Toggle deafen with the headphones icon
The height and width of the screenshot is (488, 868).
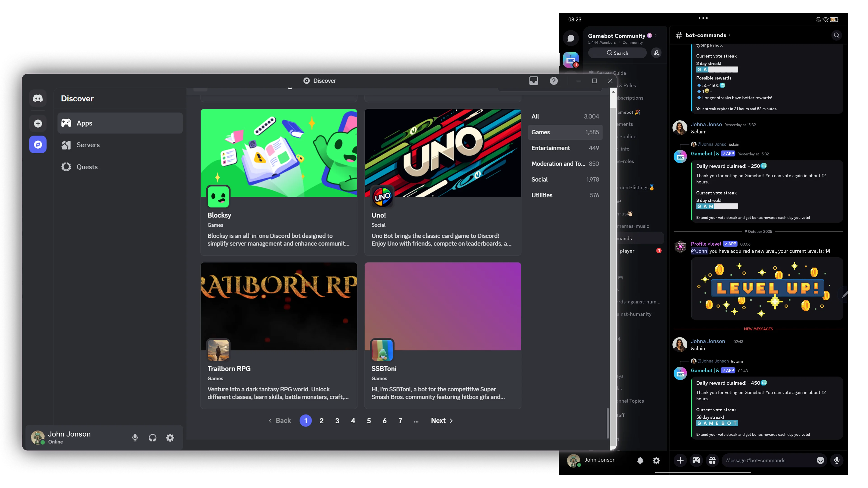[152, 437]
